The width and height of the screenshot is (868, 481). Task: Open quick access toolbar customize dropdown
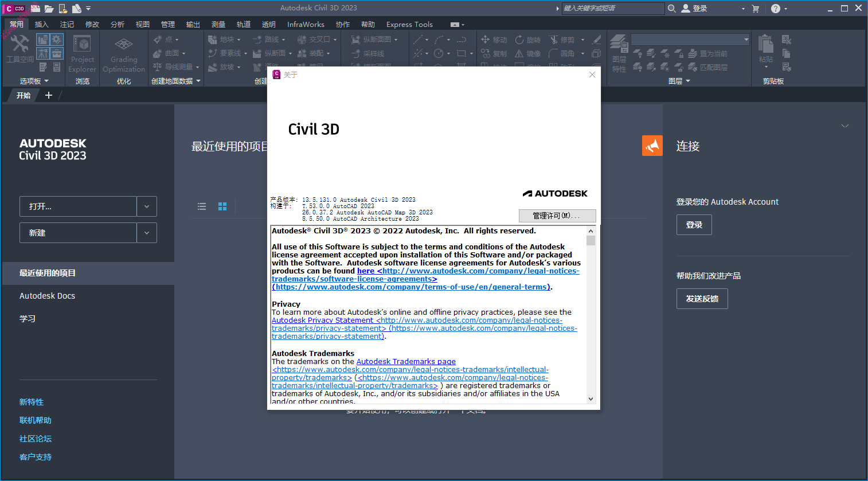coord(88,8)
